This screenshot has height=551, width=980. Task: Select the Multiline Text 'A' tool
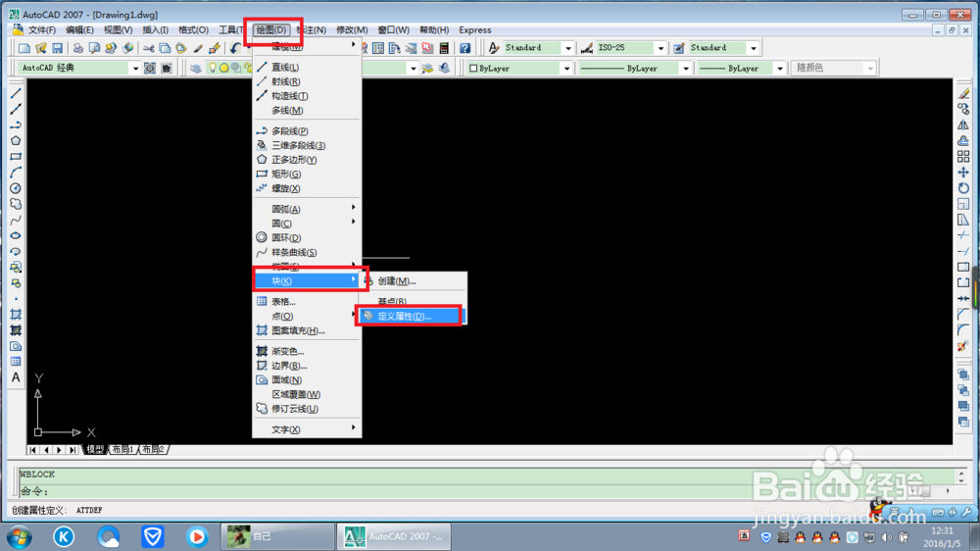point(16,377)
